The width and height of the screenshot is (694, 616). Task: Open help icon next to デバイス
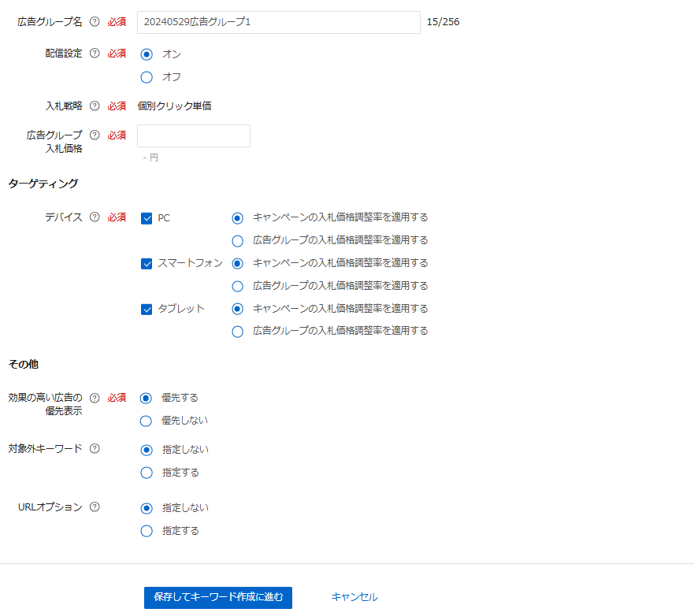(x=95, y=217)
